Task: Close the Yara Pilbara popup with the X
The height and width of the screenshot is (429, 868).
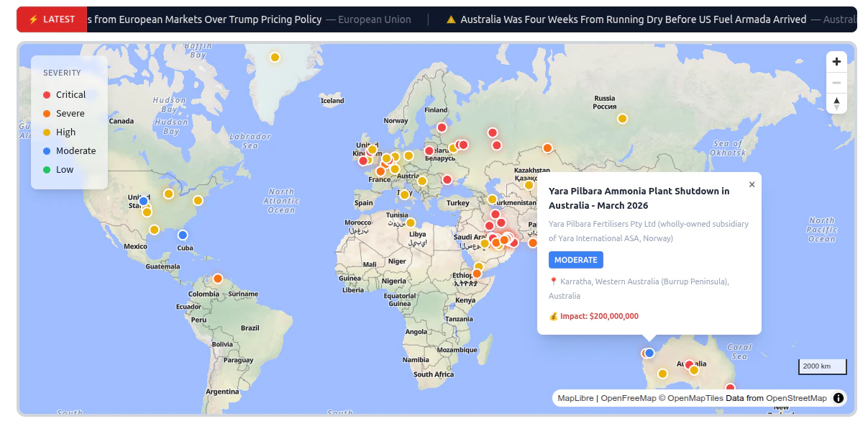Action: tap(752, 184)
